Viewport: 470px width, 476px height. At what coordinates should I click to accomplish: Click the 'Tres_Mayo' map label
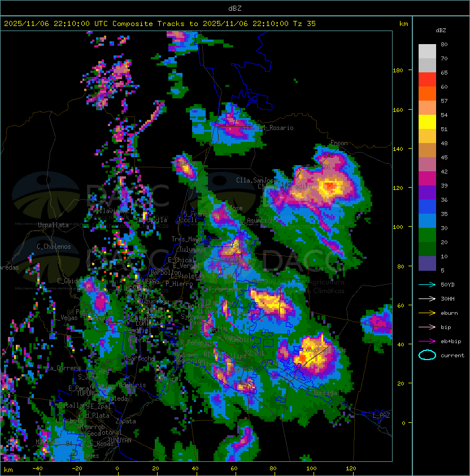[186, 239]
